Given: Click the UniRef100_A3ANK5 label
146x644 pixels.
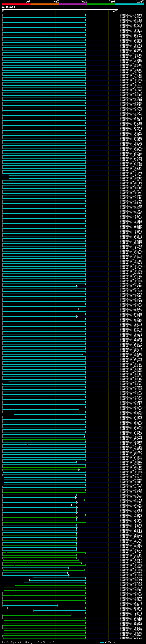Looking at the screenshot, I should click(x=131, y=178).
